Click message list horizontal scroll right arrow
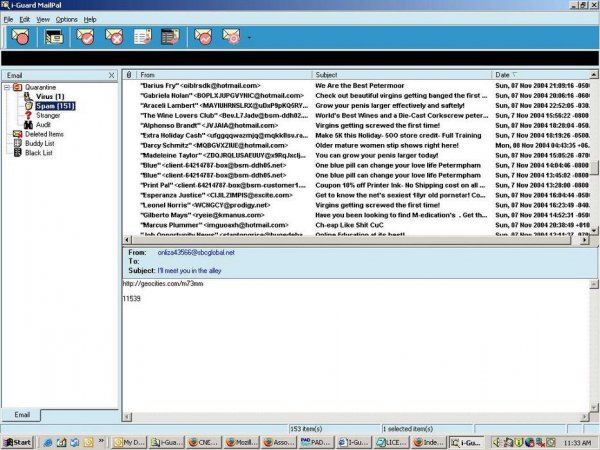The image size is (600, 450). point(585,240)
